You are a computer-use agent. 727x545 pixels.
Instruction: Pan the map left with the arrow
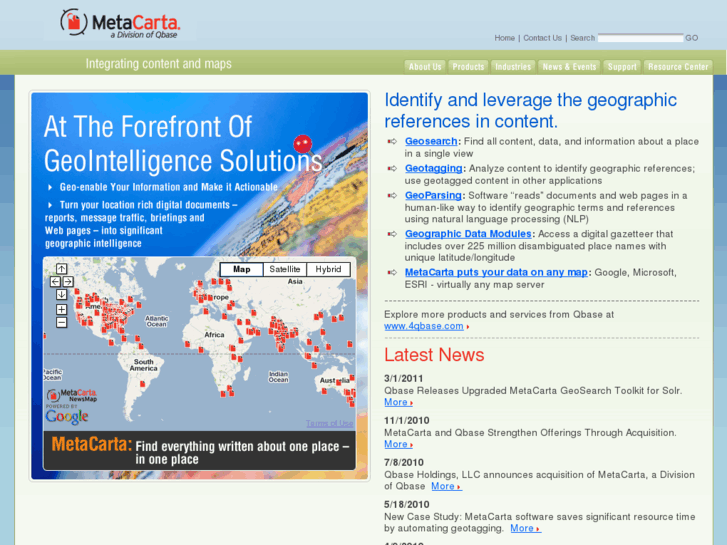click(55, 282)
